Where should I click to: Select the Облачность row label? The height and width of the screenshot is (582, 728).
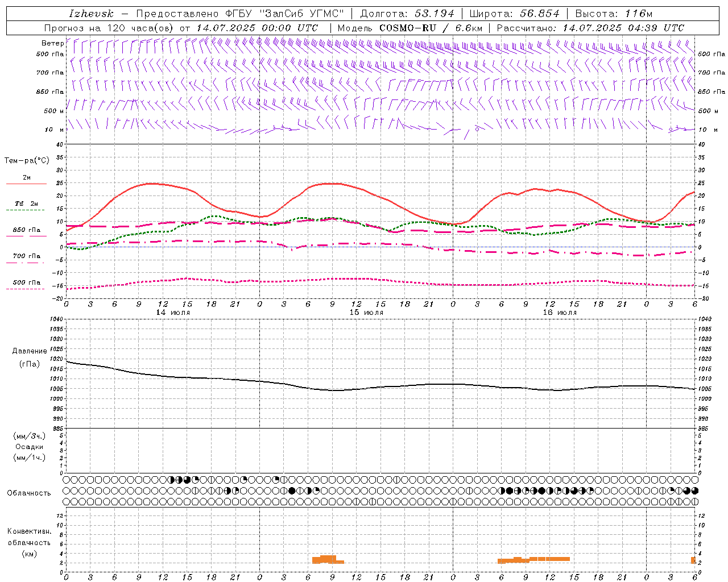coord(29,493)
